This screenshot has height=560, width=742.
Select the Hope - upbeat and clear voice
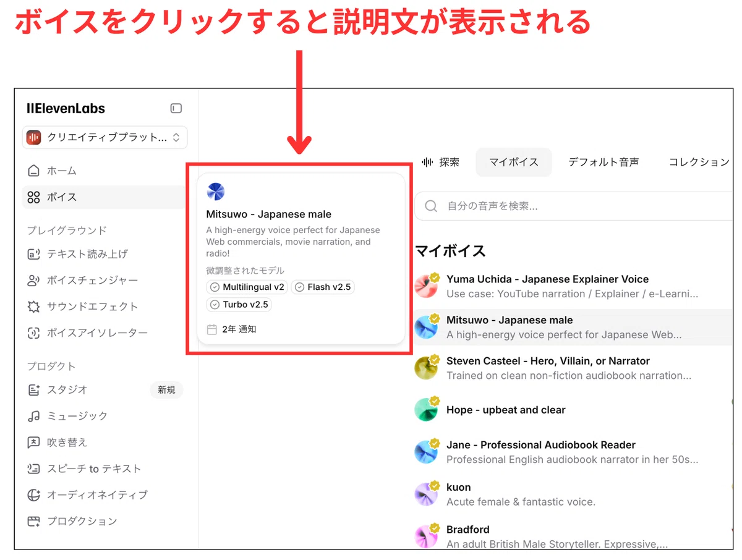[x=573, y=410]
